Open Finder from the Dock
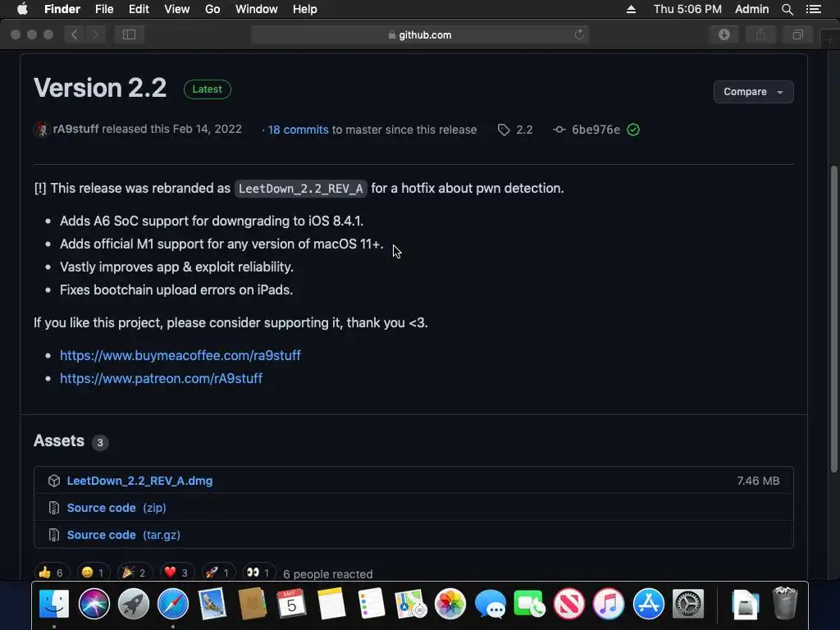The height and width of the screenshot is (630, 840). click(x=54, y=604)
